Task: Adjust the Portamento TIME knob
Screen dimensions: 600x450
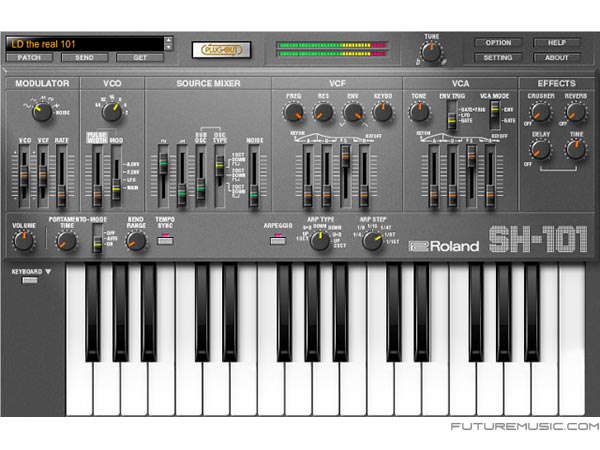Action: coord(67,241)
